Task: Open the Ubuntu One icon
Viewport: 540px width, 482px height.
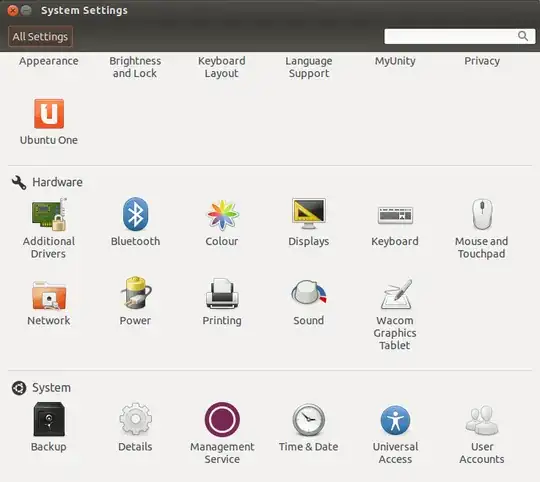Action: point(49,114)
